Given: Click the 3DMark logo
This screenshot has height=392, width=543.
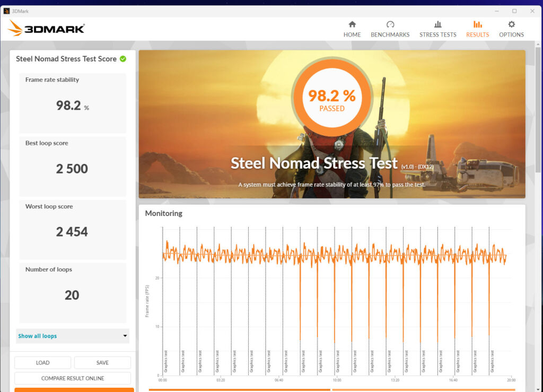Looking at the screenshot, I should click(46, 28).
